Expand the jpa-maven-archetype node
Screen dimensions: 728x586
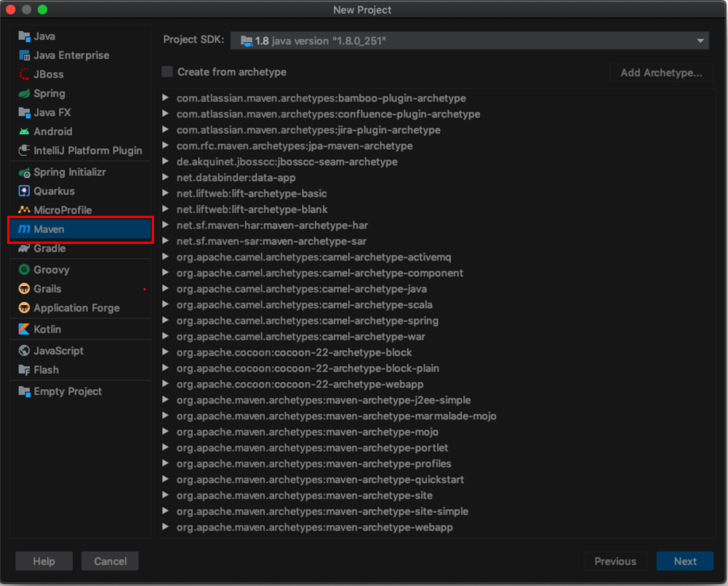pos(166,145)
